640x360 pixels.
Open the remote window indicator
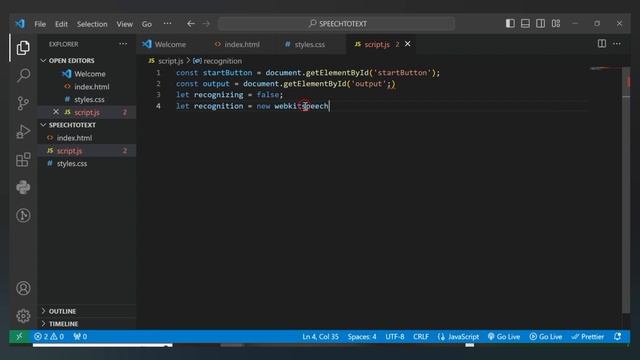click(x=19, y=336)
